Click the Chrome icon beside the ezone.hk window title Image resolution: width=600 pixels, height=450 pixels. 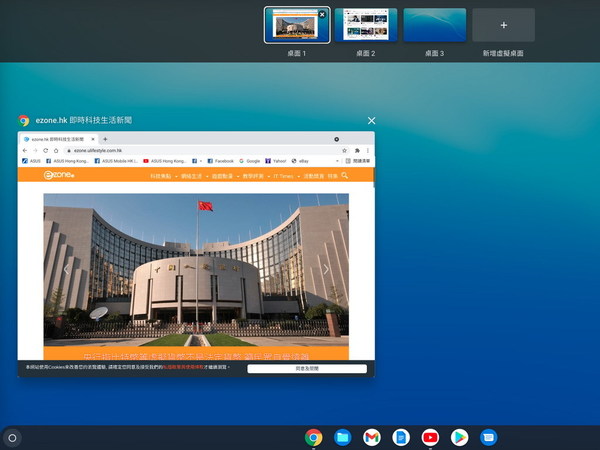point(24,121)
